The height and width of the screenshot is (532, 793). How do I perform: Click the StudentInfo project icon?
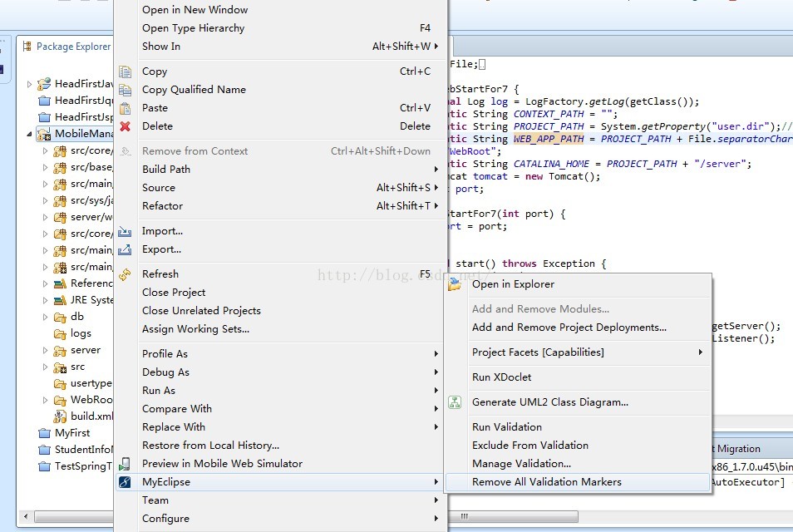[x=45, y=450]
